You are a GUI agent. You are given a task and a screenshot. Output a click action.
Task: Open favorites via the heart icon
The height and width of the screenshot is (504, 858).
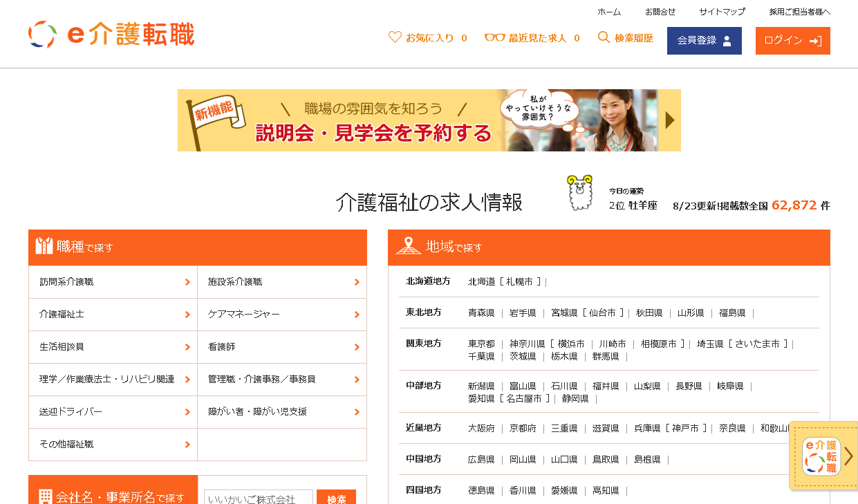pos(395,37)
